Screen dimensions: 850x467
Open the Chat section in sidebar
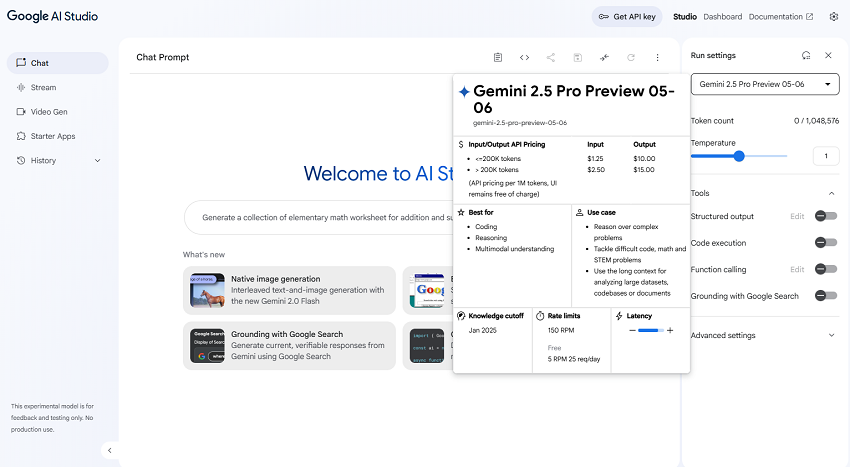57,63
